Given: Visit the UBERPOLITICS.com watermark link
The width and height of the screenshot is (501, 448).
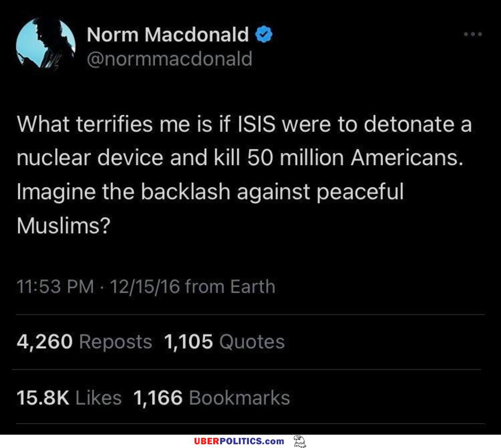Looking at the screenshot, I should (239, 441).
